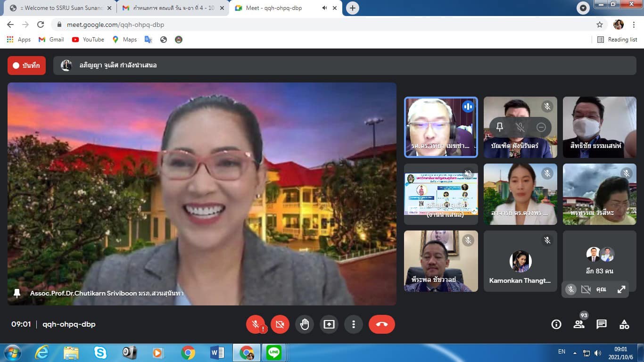Open meeting details info icon

[x=556, y=324]
